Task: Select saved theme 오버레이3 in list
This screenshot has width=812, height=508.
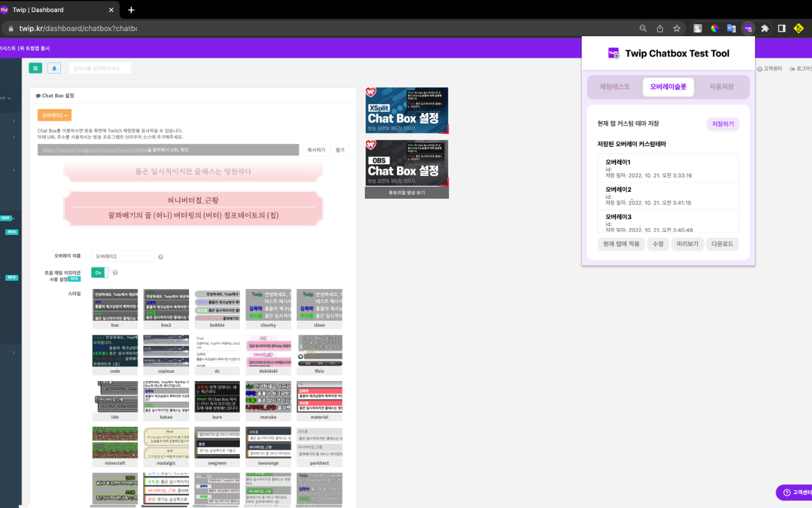Action: [x=668, y=222]
